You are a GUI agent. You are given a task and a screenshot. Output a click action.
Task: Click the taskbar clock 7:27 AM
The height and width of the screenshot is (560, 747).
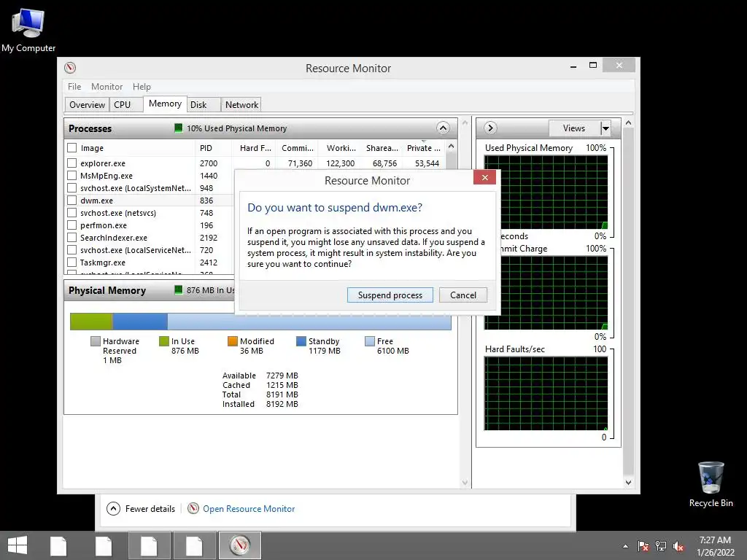click(x=715, y=540)
